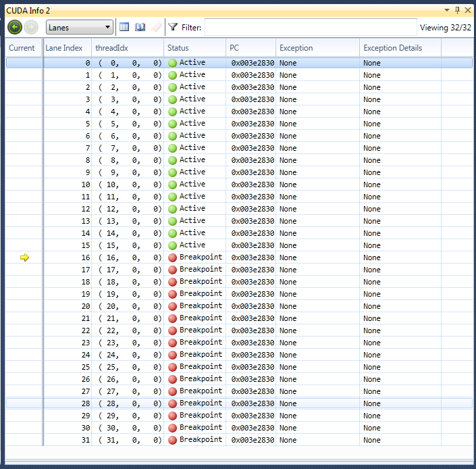Viewport: 476px width, 469px height.
Task: Click the green Active status icon for lane 0
Action: [172, 63]
